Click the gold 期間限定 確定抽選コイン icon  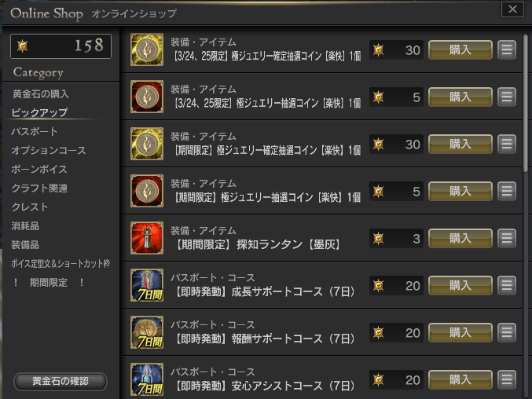click(147, 144)
